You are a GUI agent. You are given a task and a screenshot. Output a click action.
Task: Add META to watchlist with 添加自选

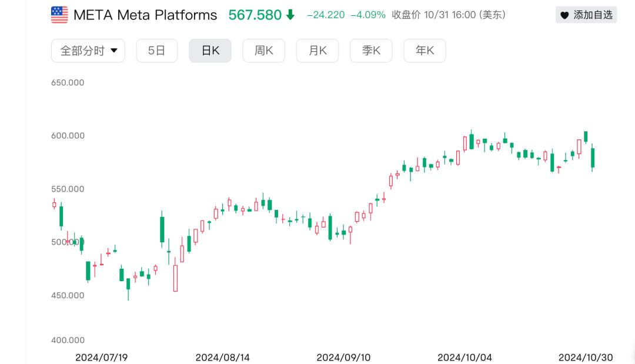point(586,15)
